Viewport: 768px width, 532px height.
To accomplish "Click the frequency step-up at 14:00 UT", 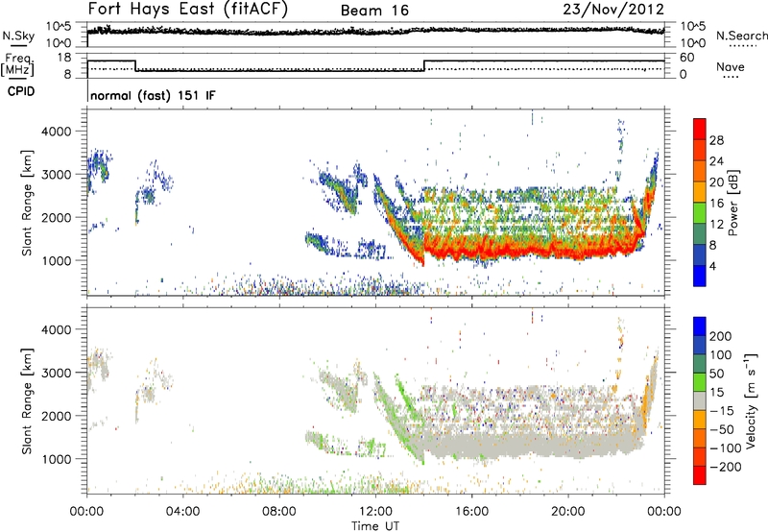I will click(x=424, y=65).
